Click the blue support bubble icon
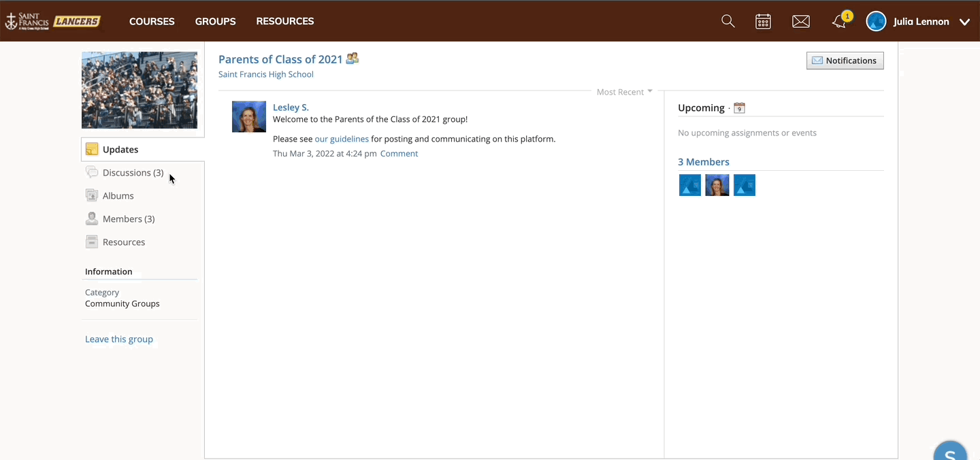Image resolution: width=980 pixels, height=460 pixels. click(x=950, y=452)
